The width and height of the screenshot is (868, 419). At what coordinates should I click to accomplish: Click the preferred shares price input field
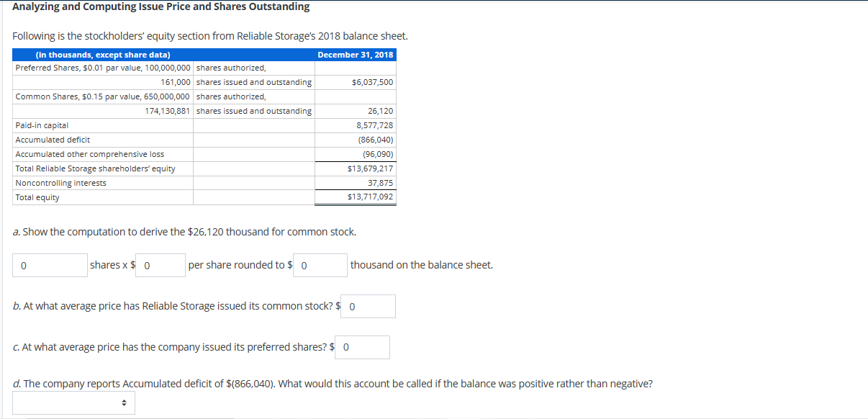362,346
